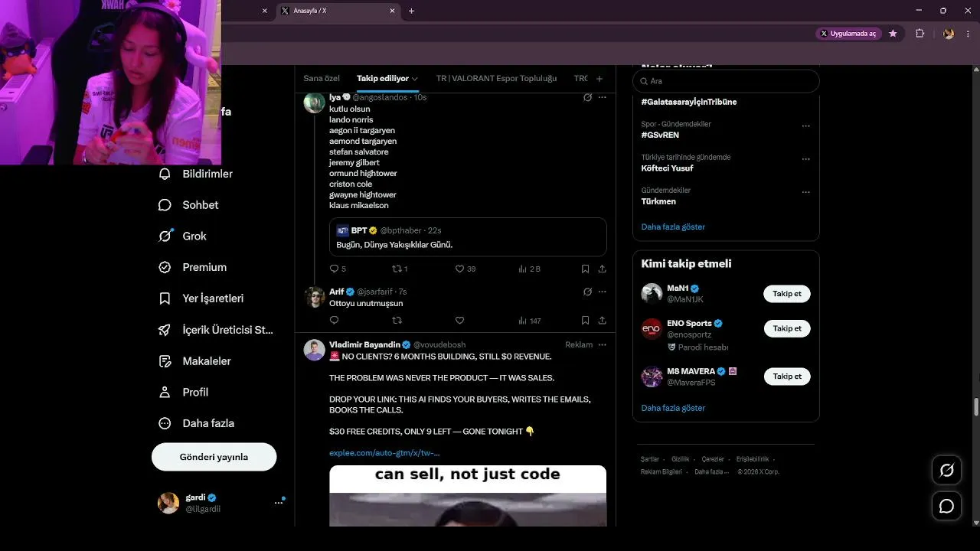980x551 pixels.
Task: Repost Arif's post
Action: [397, 321]
